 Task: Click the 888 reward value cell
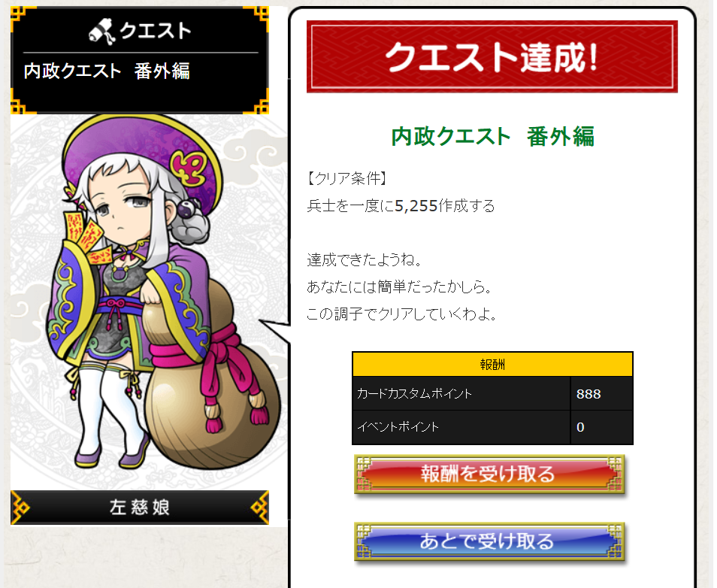602,393
